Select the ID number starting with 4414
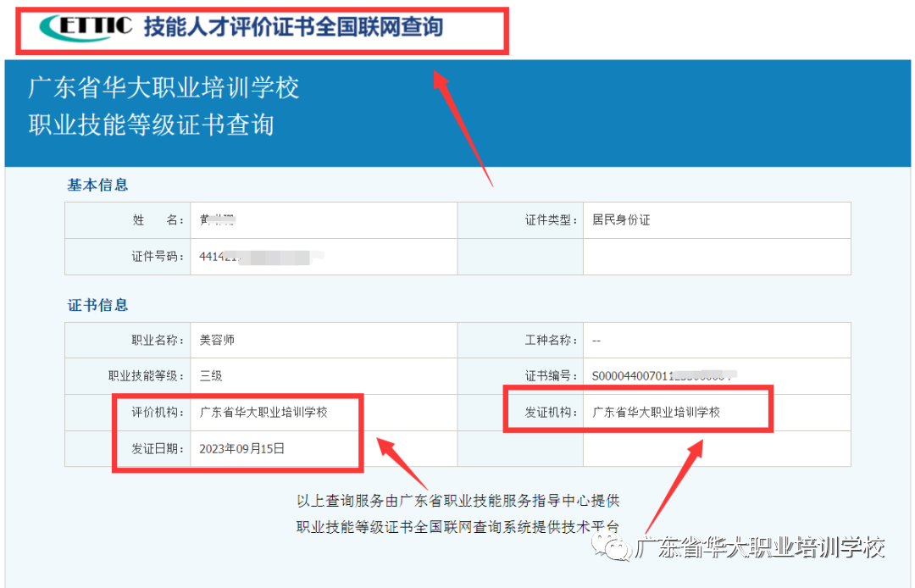This screenshot has height=588, width=915. pos(262,257)
